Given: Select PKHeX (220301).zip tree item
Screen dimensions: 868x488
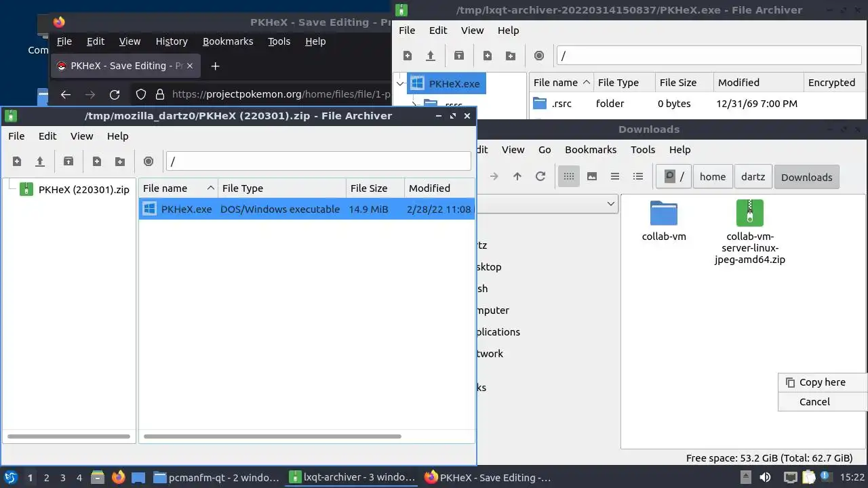Looking at the screenshot, I should [x=75, y=189].
